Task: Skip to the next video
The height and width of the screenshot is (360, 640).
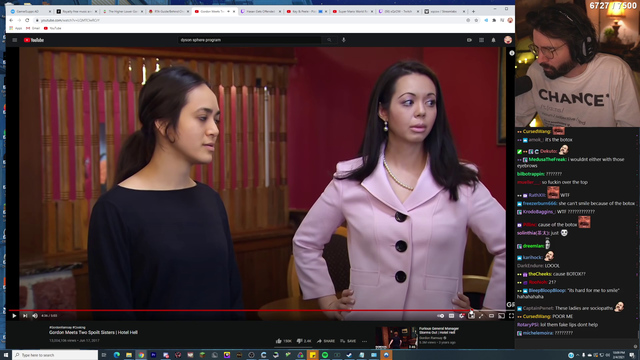Action: coord(25,316)
